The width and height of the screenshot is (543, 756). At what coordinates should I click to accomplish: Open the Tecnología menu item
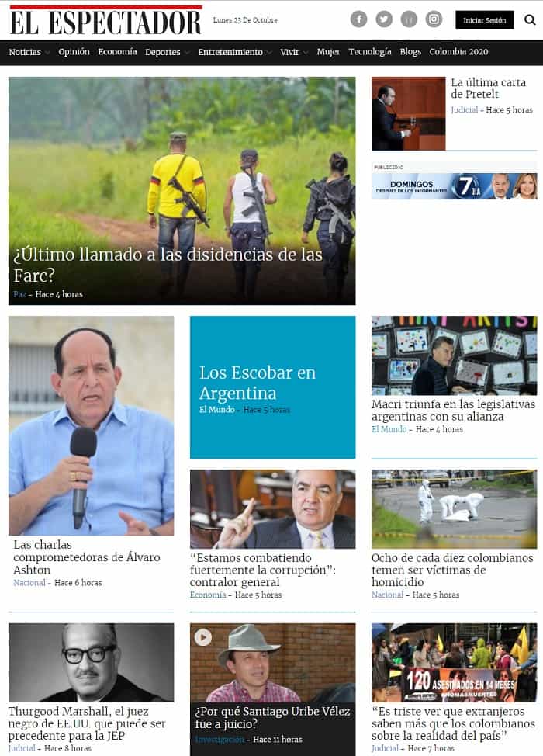(369, 51)
